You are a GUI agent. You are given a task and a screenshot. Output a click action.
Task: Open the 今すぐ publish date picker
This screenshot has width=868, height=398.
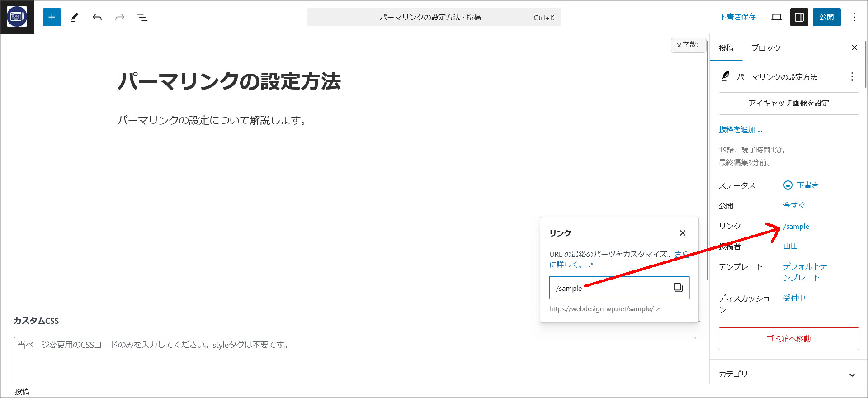click(794, 205)
